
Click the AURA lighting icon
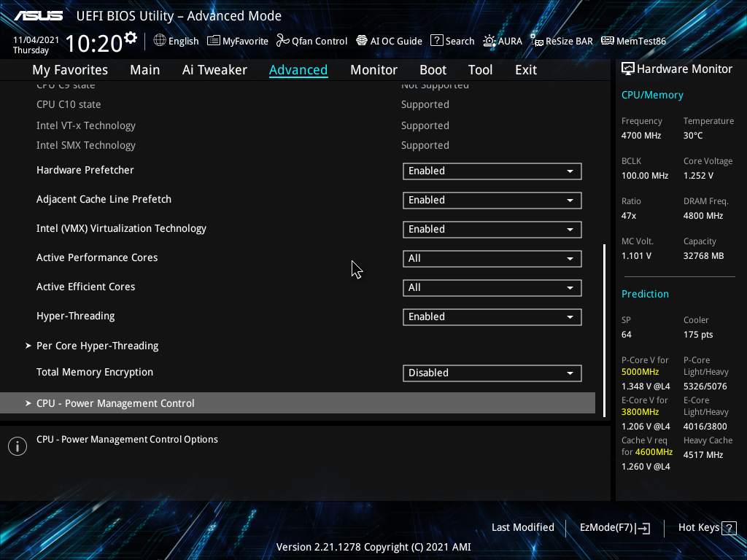489,41
